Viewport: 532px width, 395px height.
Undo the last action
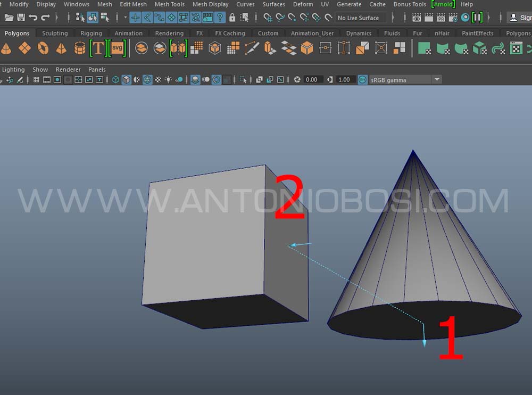click(x=33, y=18)
